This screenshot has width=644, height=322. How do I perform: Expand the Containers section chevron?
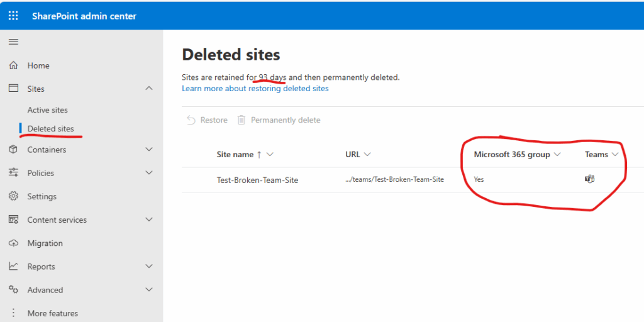pyautogui.click(x=149, y=150)
